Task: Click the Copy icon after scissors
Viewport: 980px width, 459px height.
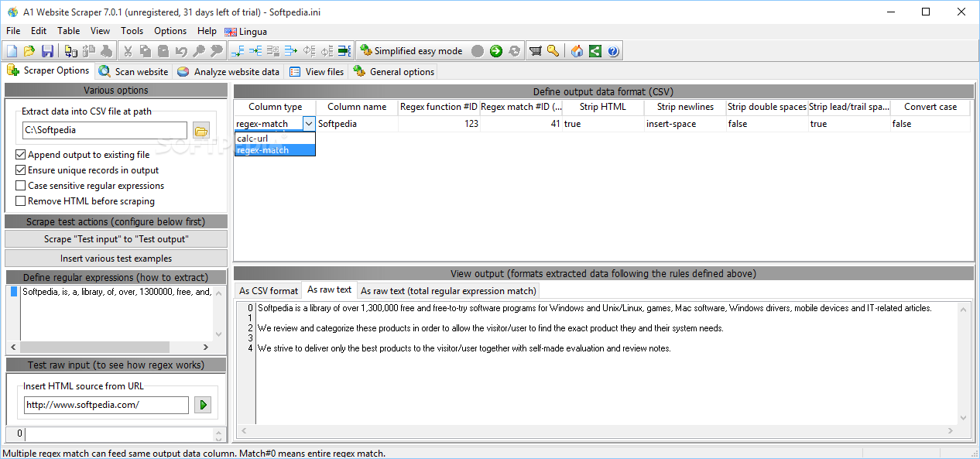Action: tap(146, 51)
